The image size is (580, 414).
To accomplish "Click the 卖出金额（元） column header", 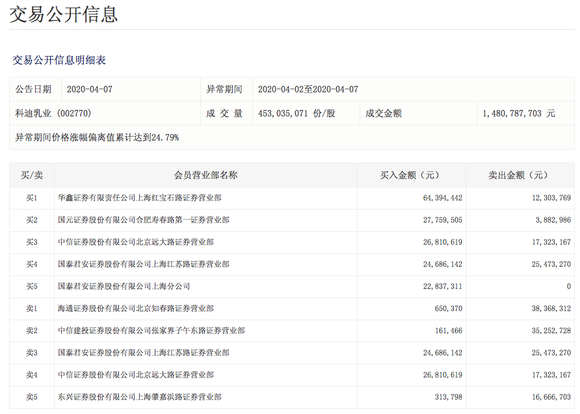I will [x=518, y=175].
